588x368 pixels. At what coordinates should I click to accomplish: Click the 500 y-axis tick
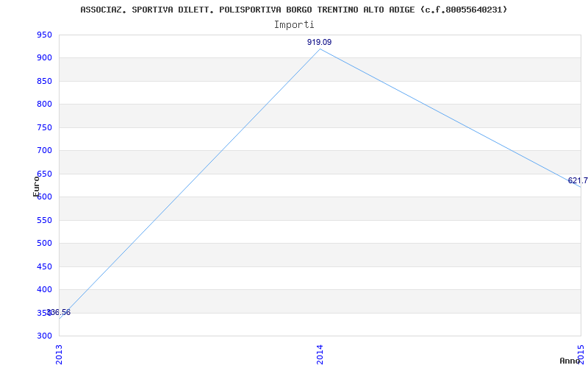44,244
